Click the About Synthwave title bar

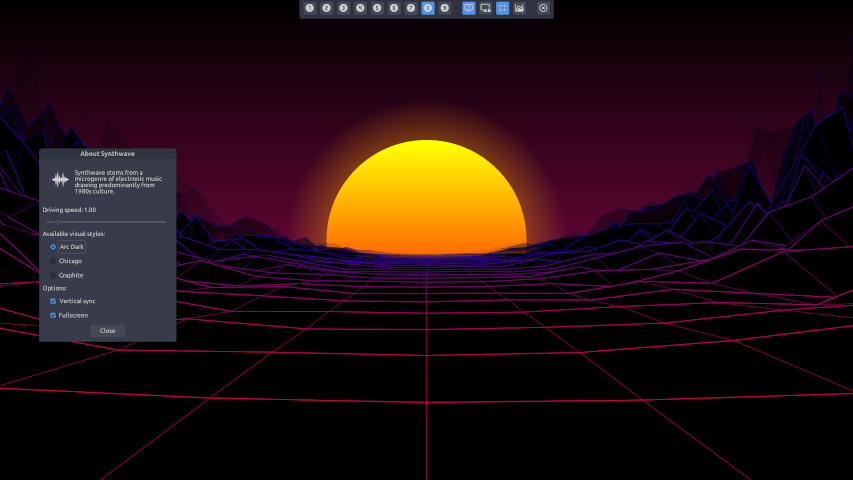point(107,154)
